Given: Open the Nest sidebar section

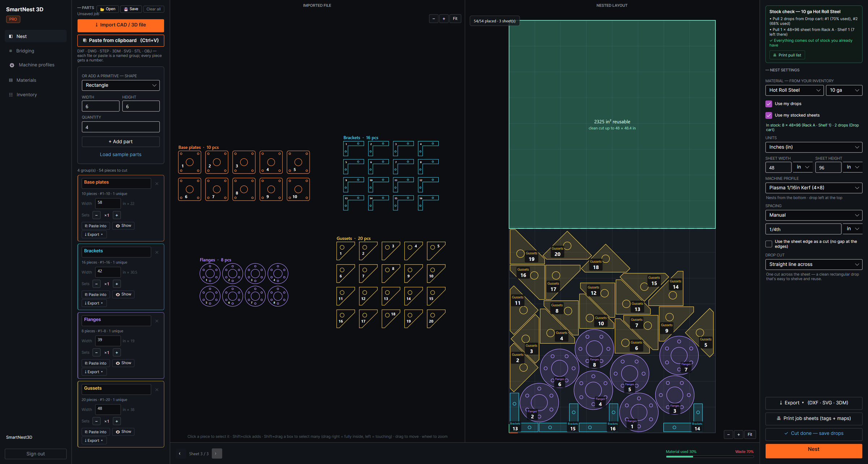Looking at the screenshot, I should tap(35, 36).
